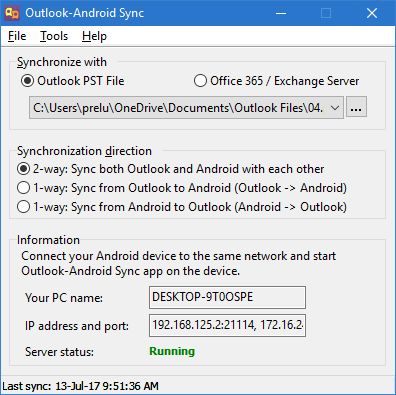Viewport: 396px width, 395px height.
Task: Click the PST file path combo box
Action: click(x=186, y=108)
